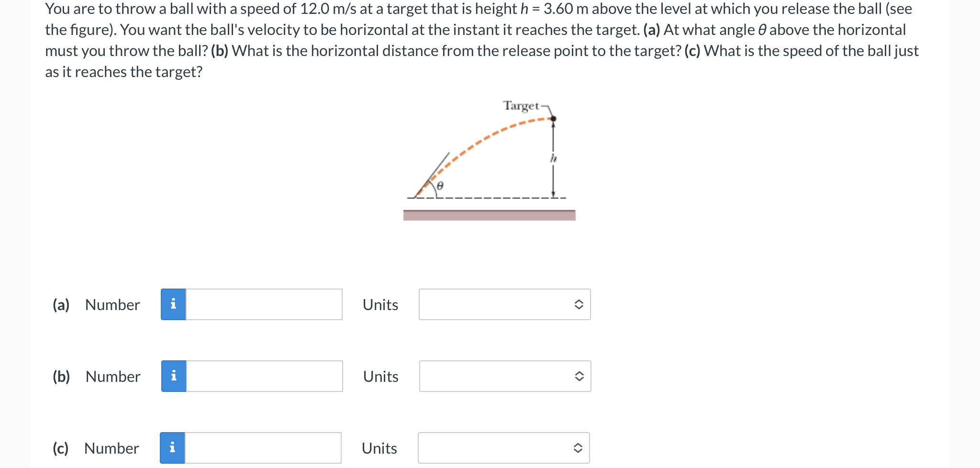Click the 'Units' label next to answer (a)
Screen dimensions: 980x468
point(380,304)
